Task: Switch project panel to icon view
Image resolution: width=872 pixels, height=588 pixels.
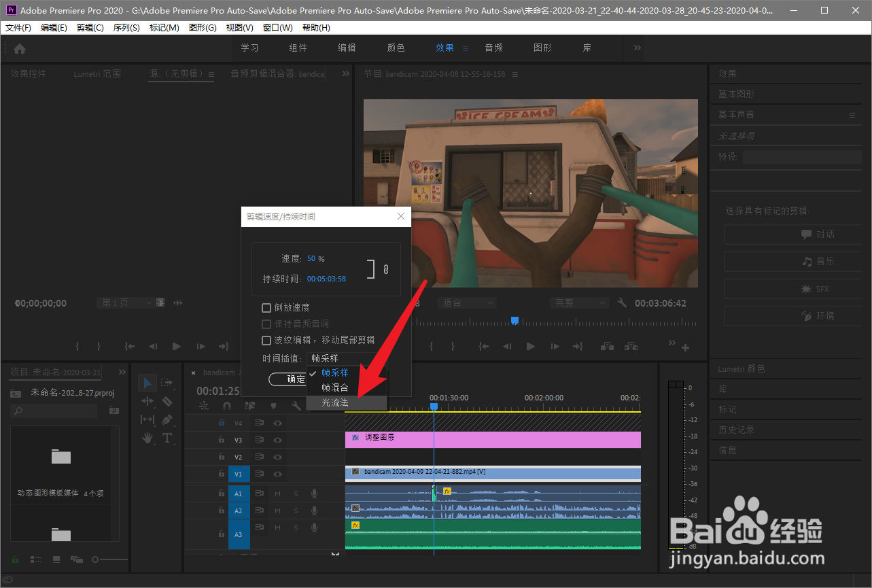Action: (x=56, y=559)
